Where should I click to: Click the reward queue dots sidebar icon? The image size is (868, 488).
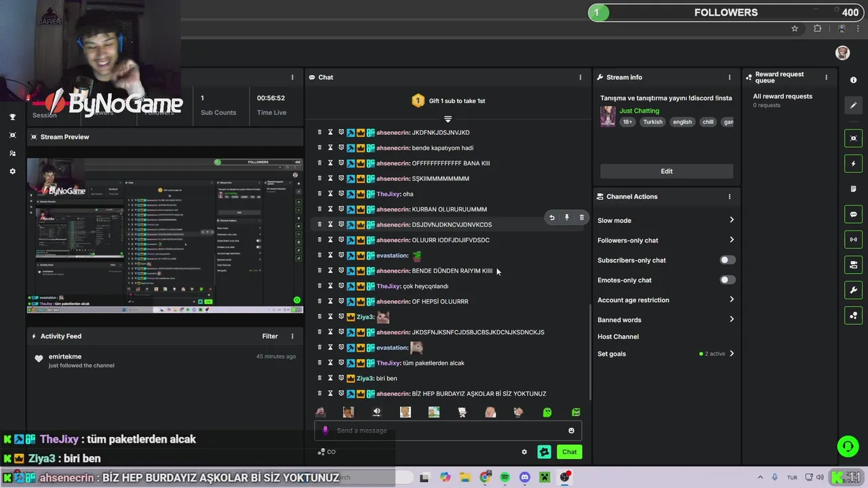tap(853, 315)
